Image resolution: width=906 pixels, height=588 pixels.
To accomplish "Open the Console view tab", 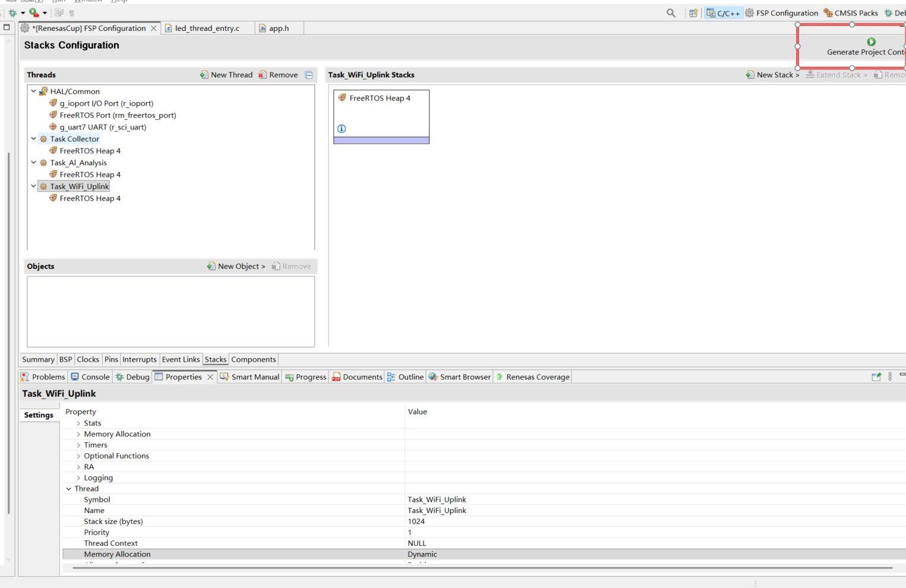I will 90,377.
